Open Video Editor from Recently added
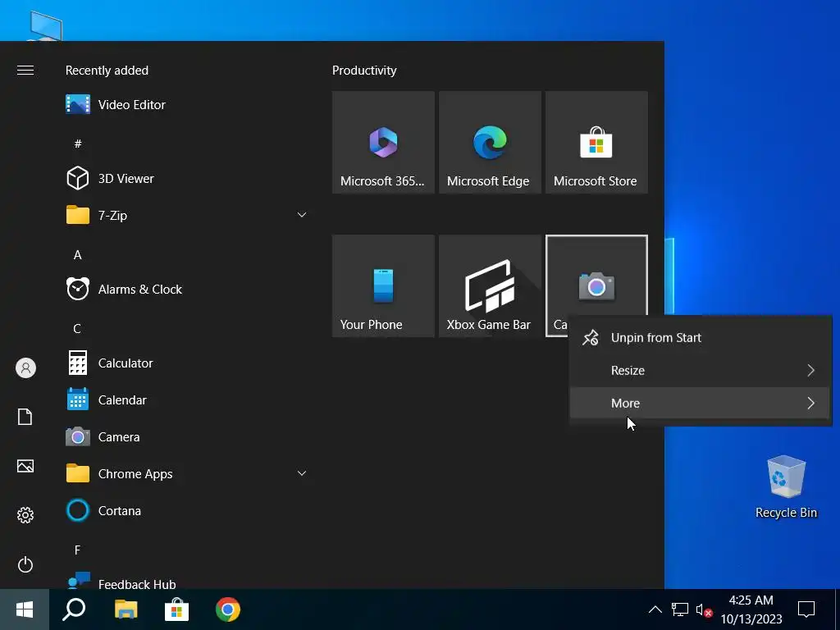 186,104
